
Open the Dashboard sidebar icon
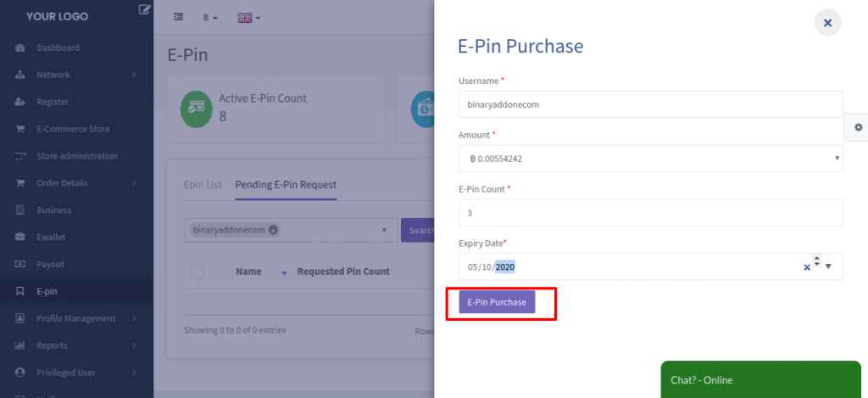[x=20, y=48]
